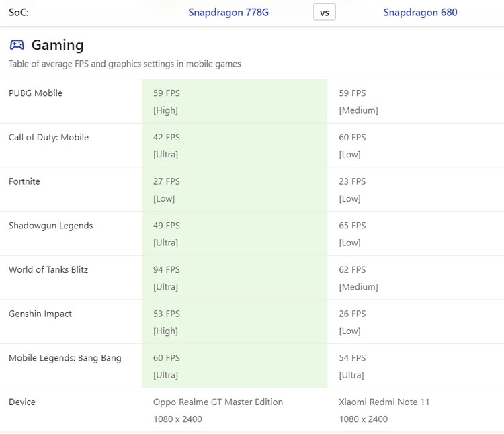Click the World of Tanks Blitz label
The image size is (504, 434).
tap(48, 269)
